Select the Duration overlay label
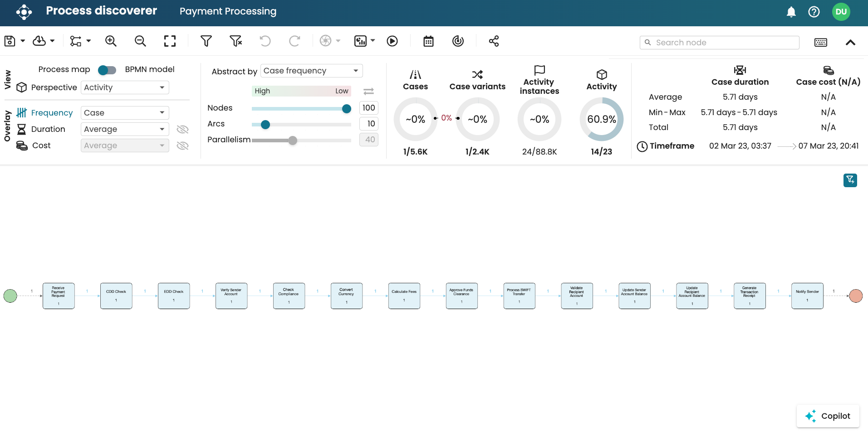The height and width of the screenshot is (436, 868). (x=48, y=129)
